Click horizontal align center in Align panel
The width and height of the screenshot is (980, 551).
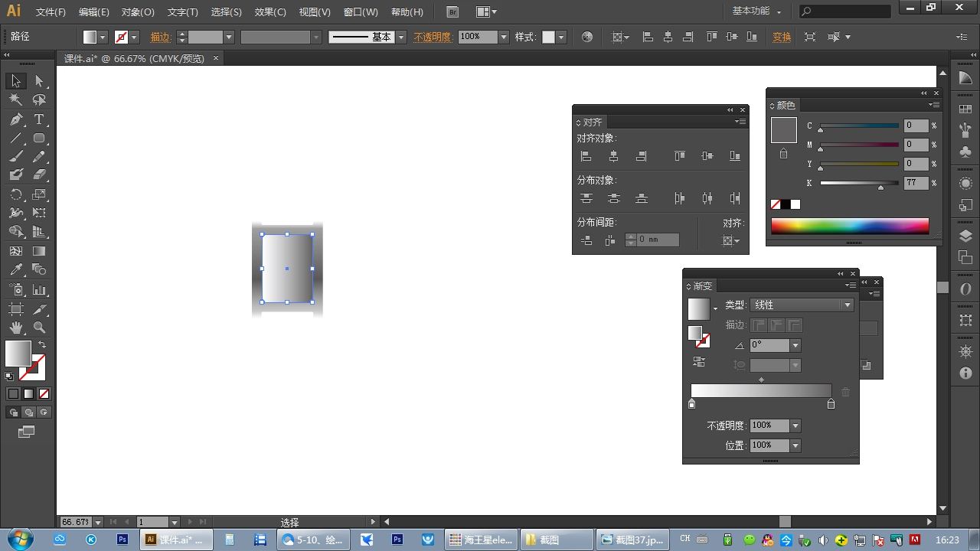point(613,156)
